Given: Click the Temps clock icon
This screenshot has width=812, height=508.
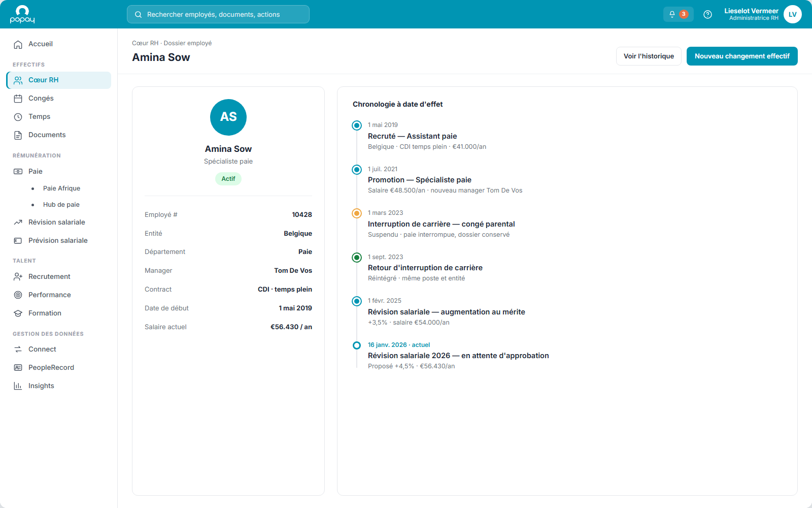Looking at the screenshot, I should coord(18,117).
